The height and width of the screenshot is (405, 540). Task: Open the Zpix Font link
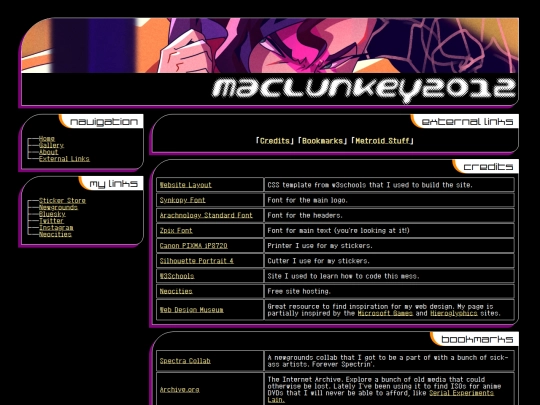click(x=176, y=230)
